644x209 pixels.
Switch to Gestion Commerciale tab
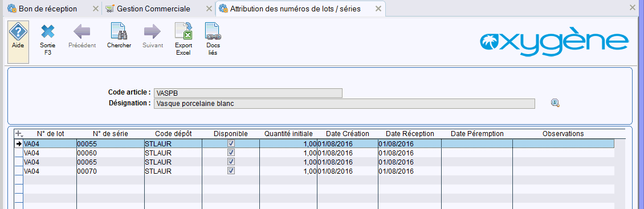[154, 9]
